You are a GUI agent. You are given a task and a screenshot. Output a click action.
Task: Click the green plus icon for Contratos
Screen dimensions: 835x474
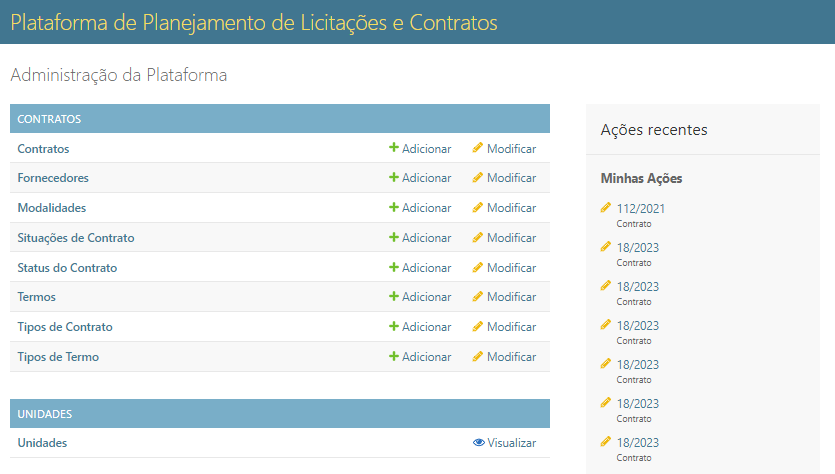pos(394,148)
